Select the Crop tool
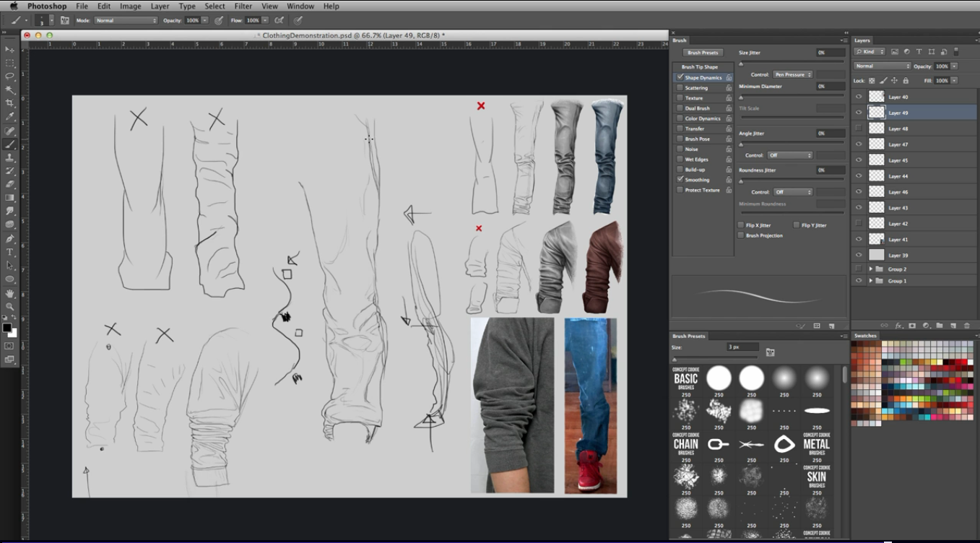Screen dimensions: 980x543 pos(10,103)
